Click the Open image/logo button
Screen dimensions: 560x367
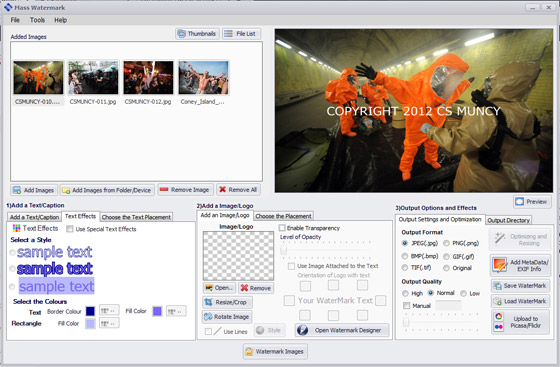point(219,288)
